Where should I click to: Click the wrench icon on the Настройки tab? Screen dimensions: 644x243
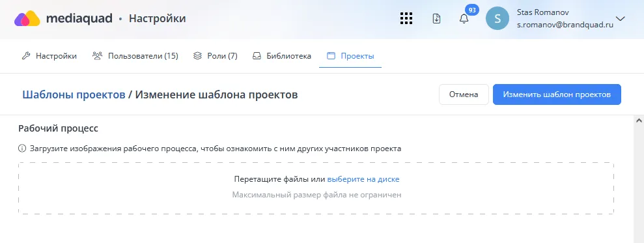click(x=26, y=56)
